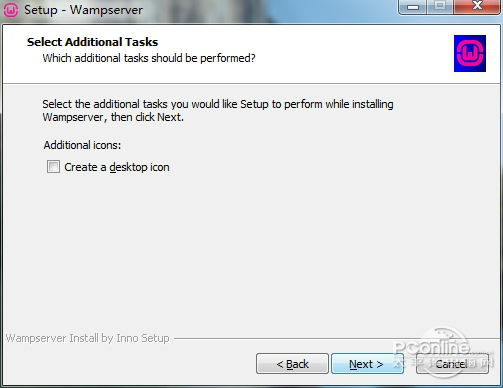Image resolution: width=503 pixels, height=388 pixels.
Task: Click 'Wampserver Install by Inno Setup' footer text
Action: [x=88, y=338]
